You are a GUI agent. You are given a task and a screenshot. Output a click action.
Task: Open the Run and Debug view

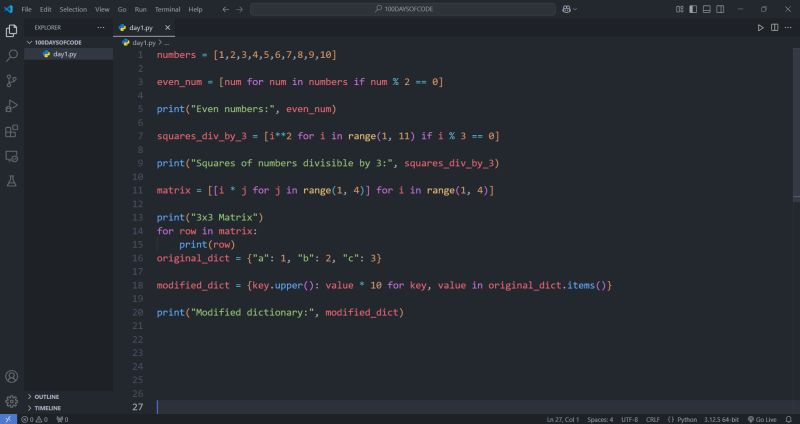pyautogui.click(x=12, y=106)
